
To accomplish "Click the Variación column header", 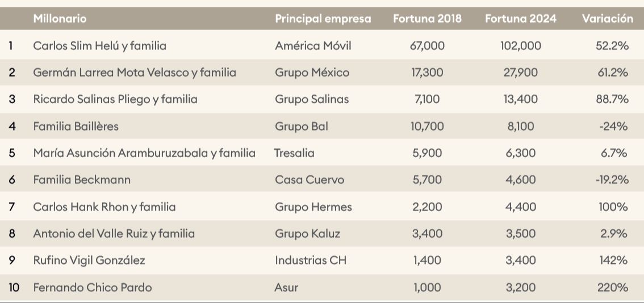I will (x=607, y=19).
